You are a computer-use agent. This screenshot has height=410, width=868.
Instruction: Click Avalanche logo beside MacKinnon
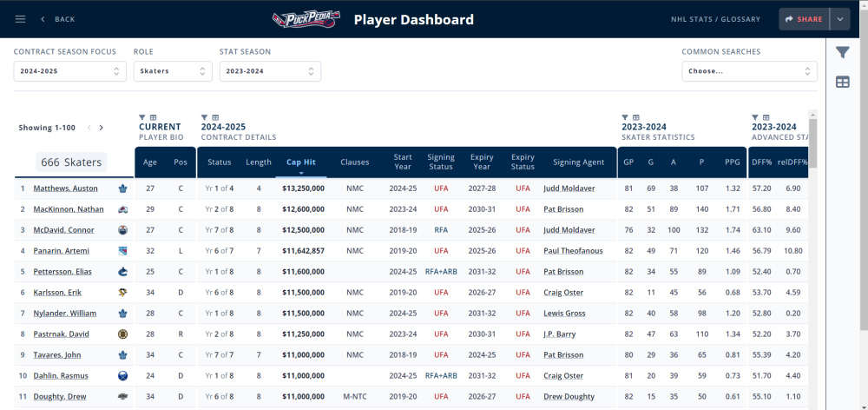123,209
